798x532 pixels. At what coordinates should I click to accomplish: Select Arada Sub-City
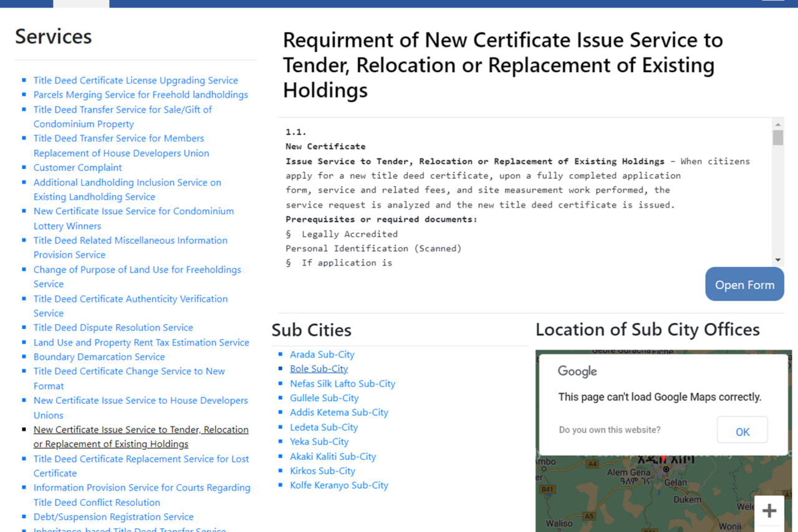pos(322,354)
